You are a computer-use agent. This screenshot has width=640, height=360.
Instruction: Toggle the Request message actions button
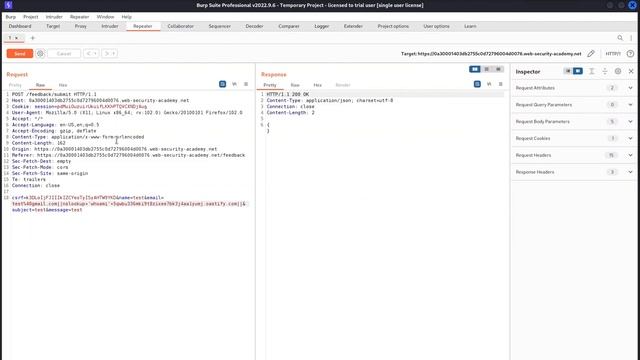click(222, 84)
